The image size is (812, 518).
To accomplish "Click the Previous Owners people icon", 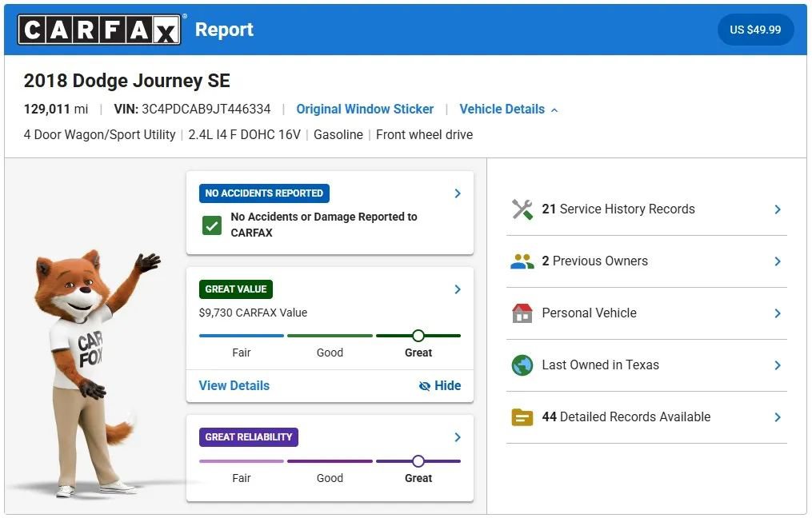I will [x=522, y=261].
